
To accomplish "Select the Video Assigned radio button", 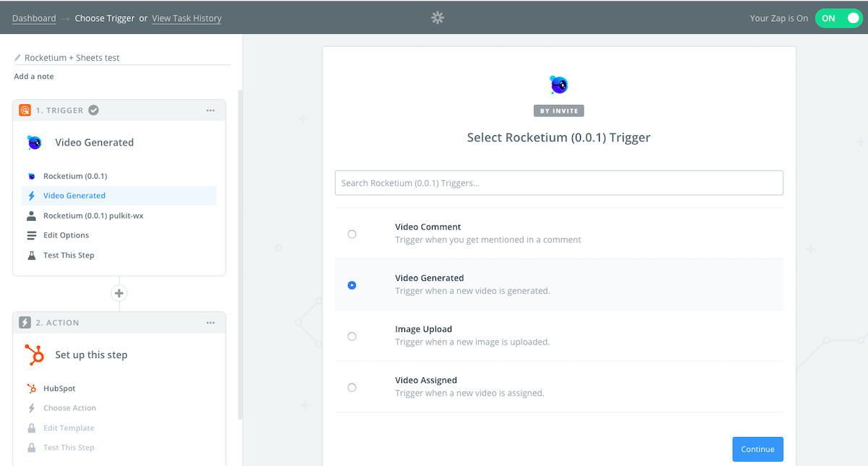I will point(352,387).
